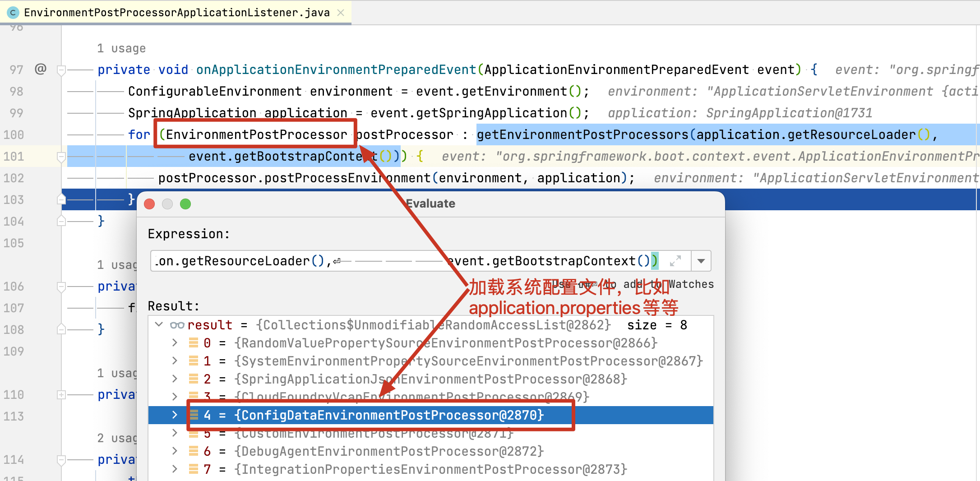Click the expand-editor arrows icon in Expression field

[x=675, y=261]
